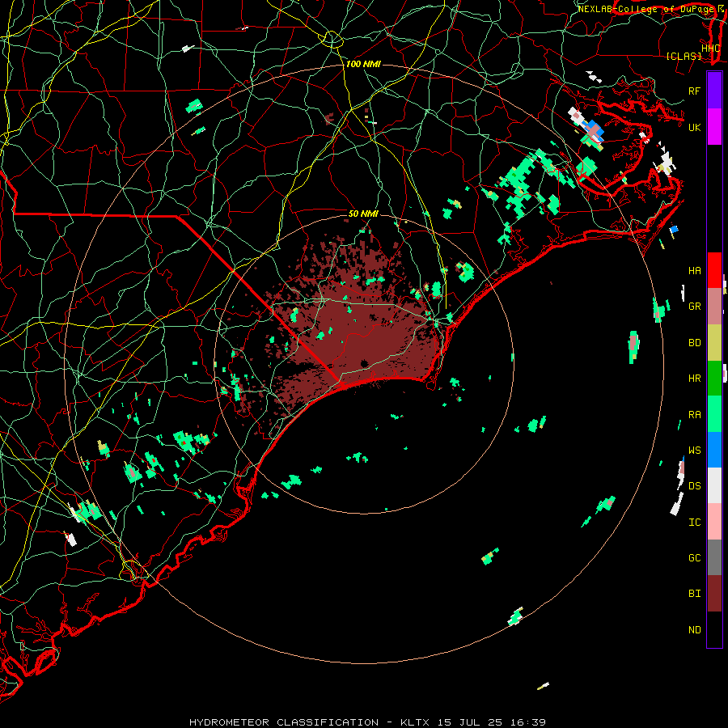The height and width of the screenshot is (728, 728).
Task: Click the magenta UK color swatch
Action: [x=714, y=127]
